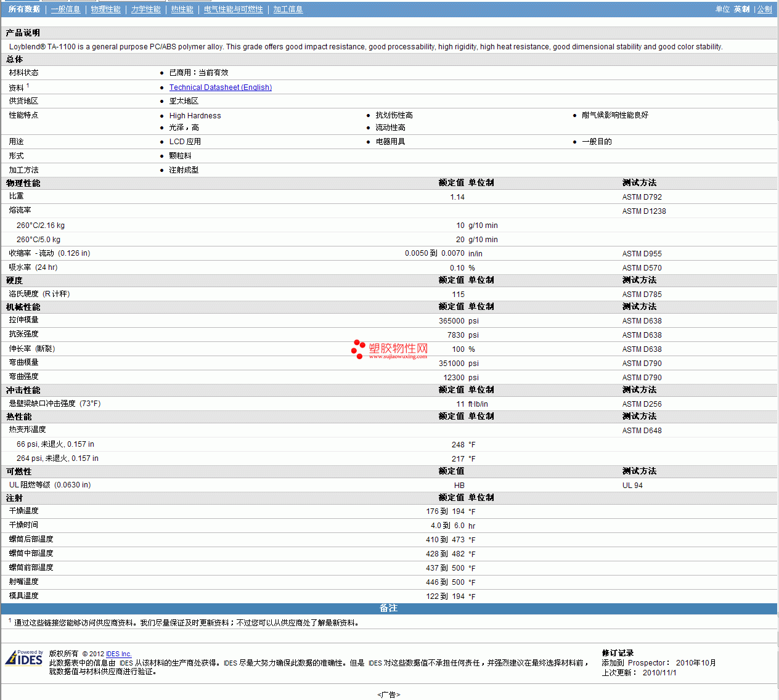This screenshot has width=779, height=700.
Task: Select the 248 heat deflection value
Action: (x=458, y=445)
